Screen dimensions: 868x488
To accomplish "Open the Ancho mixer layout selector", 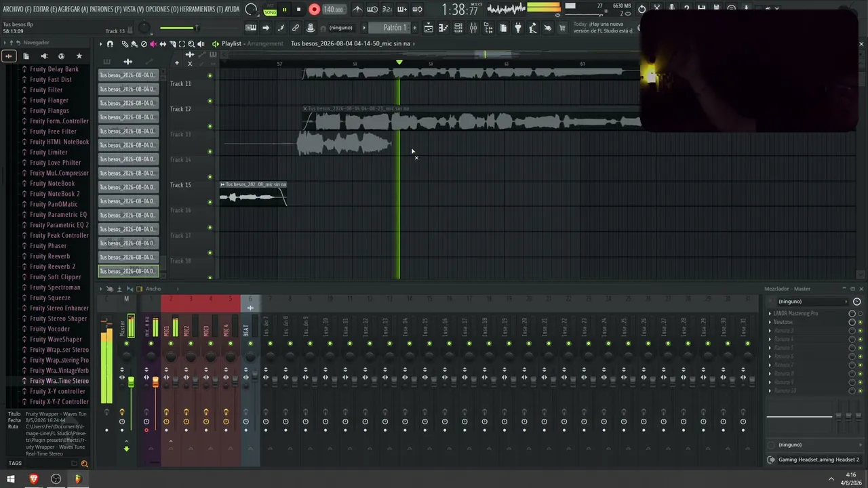I will click(x=153, y=289).
